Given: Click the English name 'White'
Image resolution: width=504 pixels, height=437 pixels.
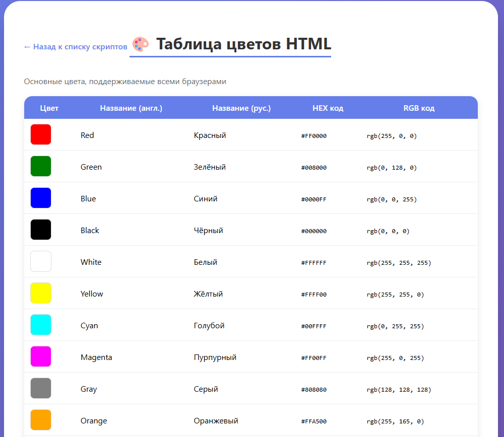Looking at the screenshot, I should [91, 262].
